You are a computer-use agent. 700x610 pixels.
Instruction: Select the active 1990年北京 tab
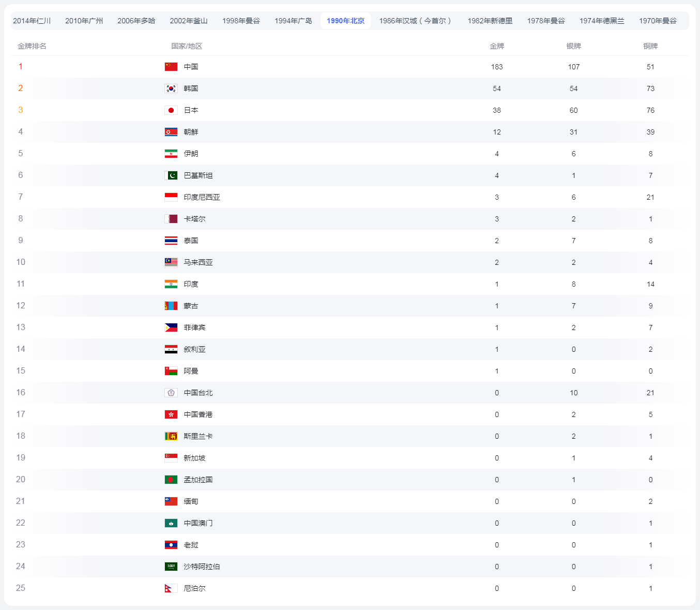[x=346, y=21]
